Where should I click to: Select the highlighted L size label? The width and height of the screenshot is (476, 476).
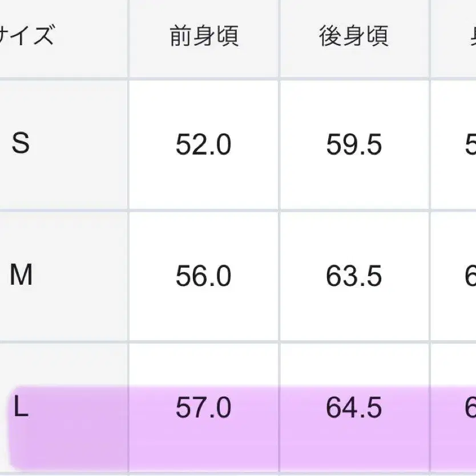click(x=21, y=409)
